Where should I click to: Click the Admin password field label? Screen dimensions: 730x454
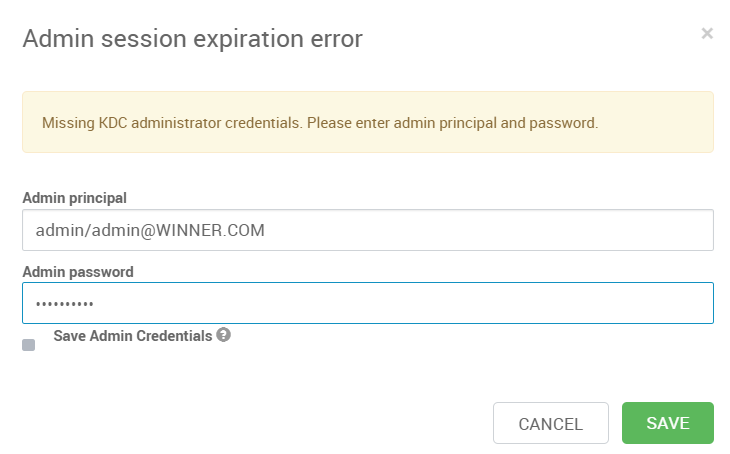pos(78,272)
